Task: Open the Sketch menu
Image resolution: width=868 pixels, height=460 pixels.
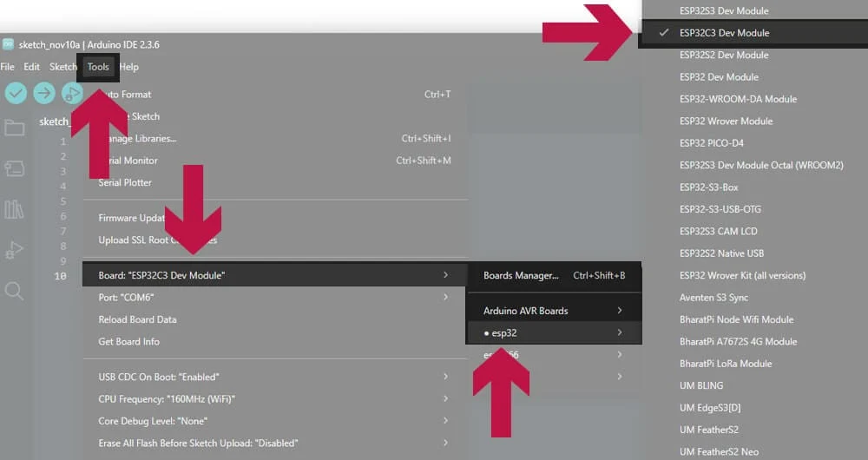Action: 63,67
